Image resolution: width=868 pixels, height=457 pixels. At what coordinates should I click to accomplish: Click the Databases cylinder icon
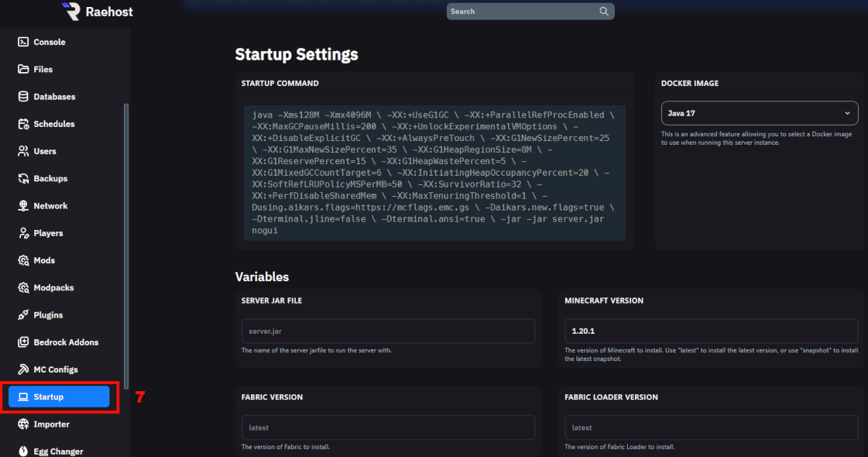(23, 96)
